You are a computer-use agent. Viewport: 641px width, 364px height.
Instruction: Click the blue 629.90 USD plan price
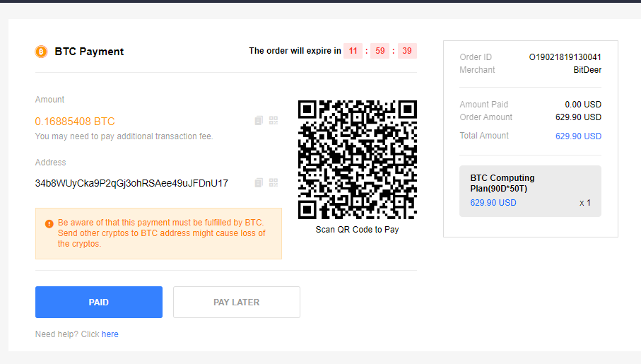pyautogui.click(x=493, y=203)
